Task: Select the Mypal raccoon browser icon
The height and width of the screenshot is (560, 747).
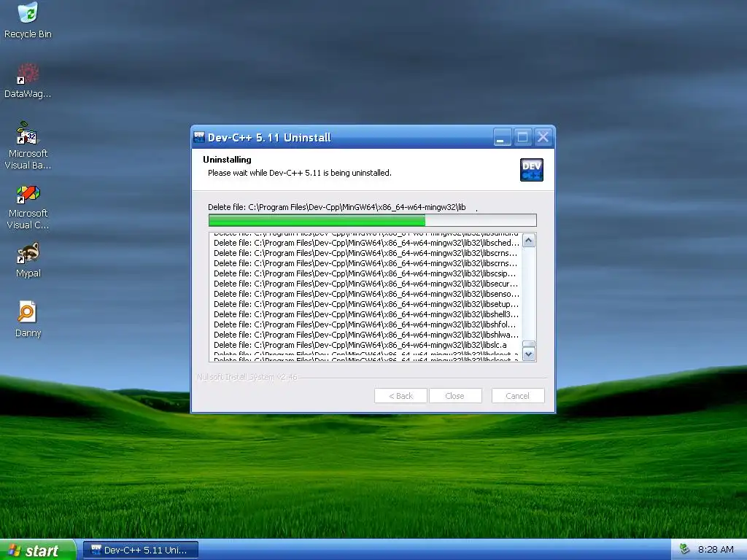Action: tap(28, 260)
